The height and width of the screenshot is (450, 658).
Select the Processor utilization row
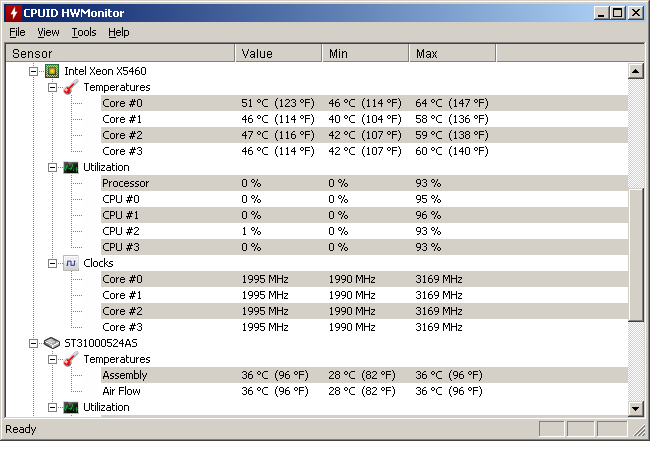point(364,183)
